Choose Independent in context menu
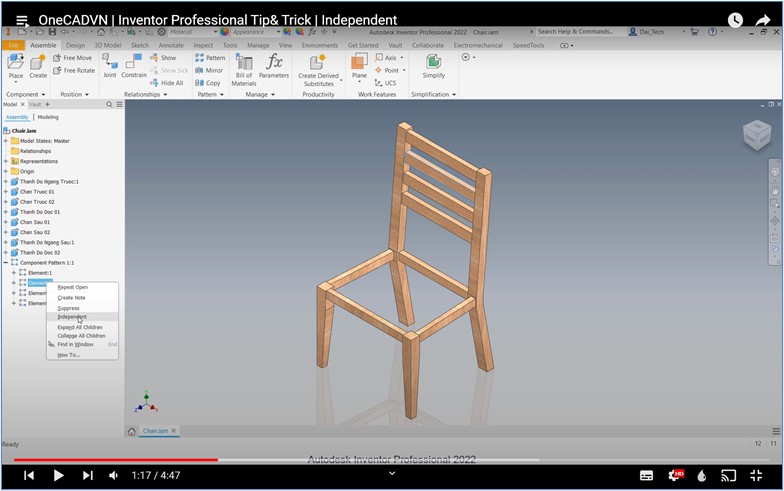Screen dimensions: 784x491 [82, 317]
